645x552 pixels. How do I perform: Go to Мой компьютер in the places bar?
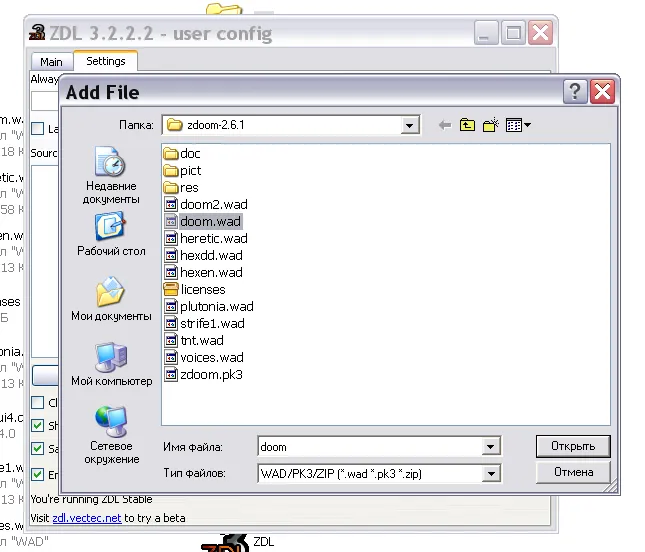point(111,364)
